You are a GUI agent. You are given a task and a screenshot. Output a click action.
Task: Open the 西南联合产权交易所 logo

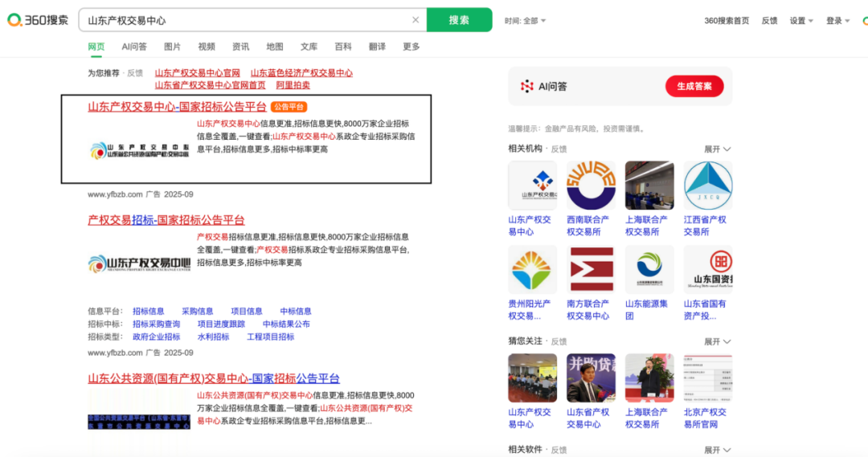(591, 186)
